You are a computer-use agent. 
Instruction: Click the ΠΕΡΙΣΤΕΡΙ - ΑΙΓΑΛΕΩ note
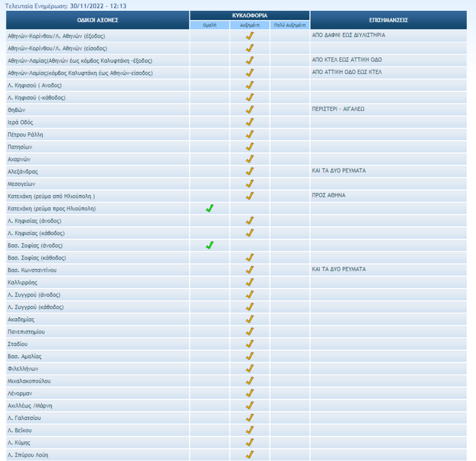point(338,109)
